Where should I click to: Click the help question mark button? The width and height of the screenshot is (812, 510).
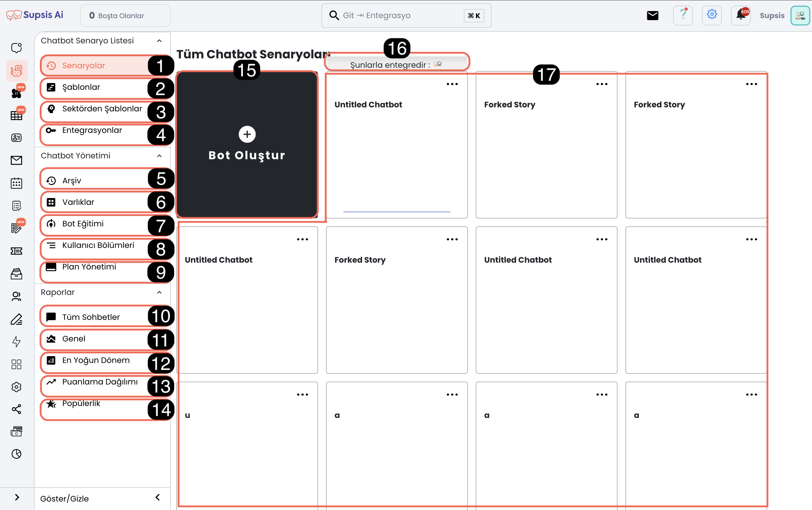pos(683,16)
